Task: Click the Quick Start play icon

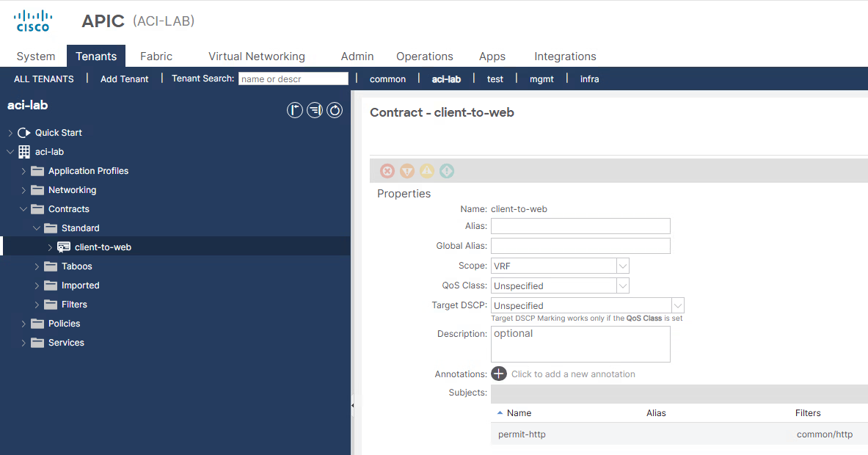Action: point(23,133)
